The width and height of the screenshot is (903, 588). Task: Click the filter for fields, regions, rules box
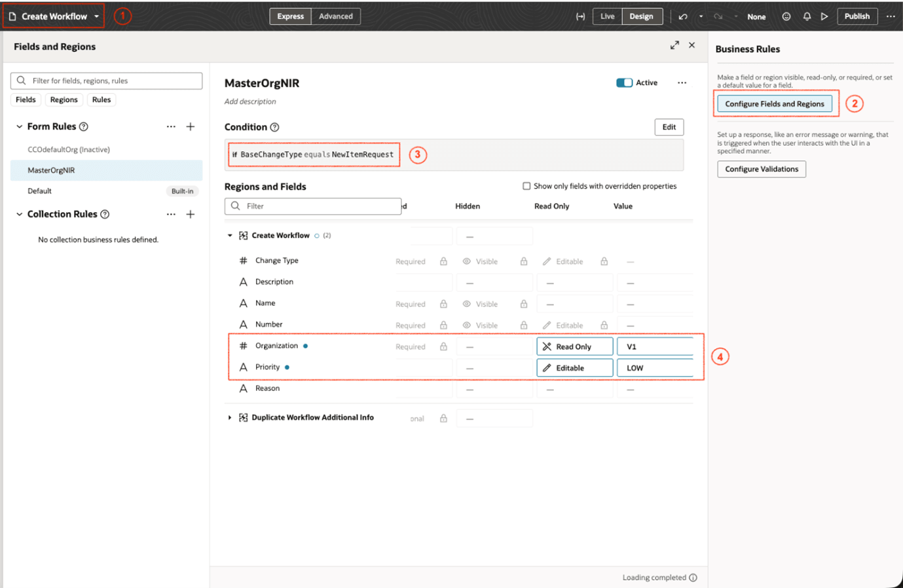tap(107, 81)
